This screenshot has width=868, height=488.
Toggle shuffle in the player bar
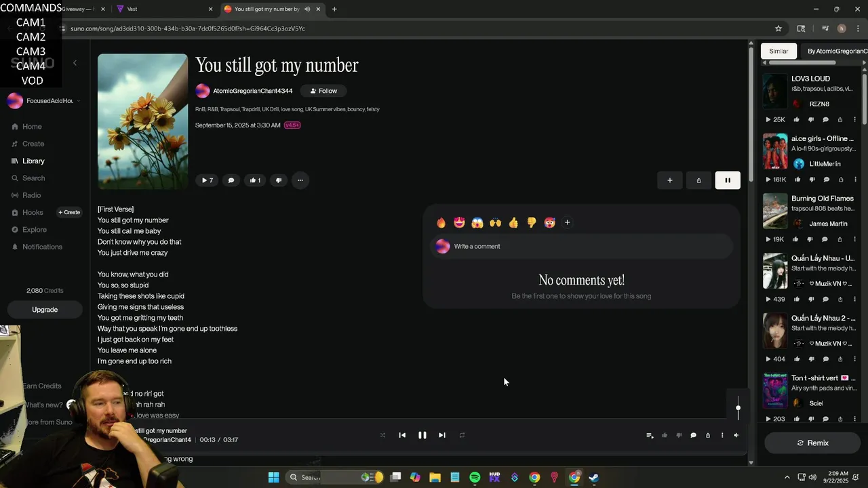tap(382, 435)
